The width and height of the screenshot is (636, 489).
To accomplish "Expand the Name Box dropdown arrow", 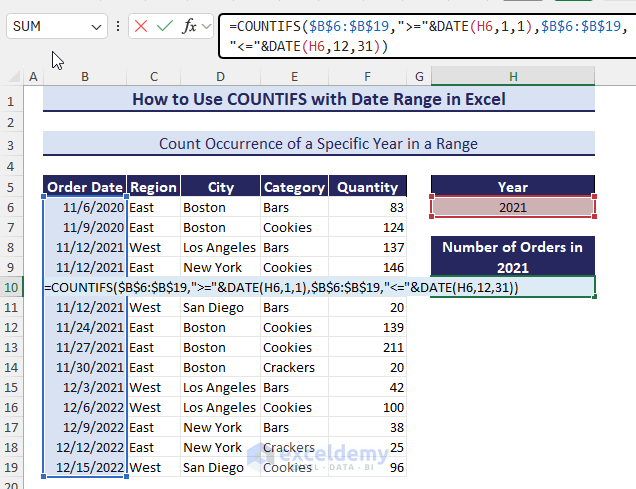I will coord(96,26).
